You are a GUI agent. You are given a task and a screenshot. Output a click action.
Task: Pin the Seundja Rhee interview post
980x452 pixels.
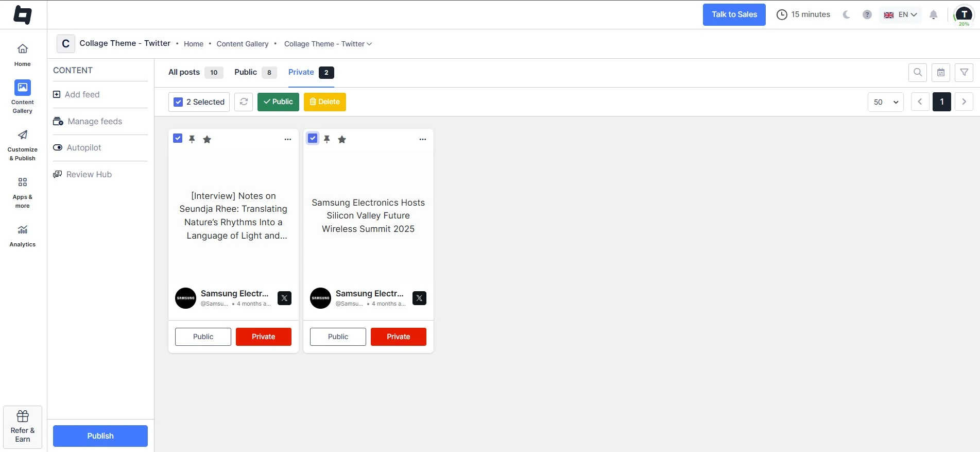tap(192, 139)
